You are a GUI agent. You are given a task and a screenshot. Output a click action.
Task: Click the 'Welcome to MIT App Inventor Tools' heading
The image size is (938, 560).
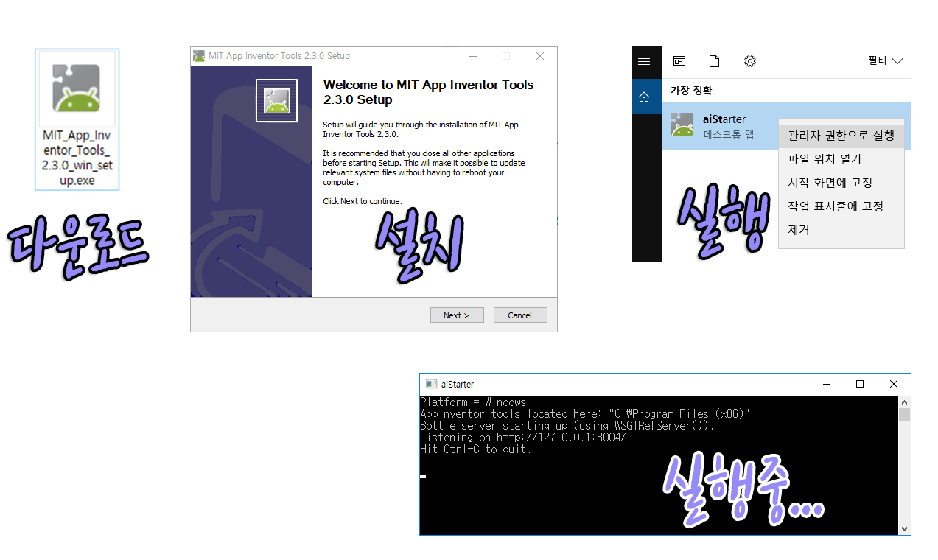(x=429, y=92)
